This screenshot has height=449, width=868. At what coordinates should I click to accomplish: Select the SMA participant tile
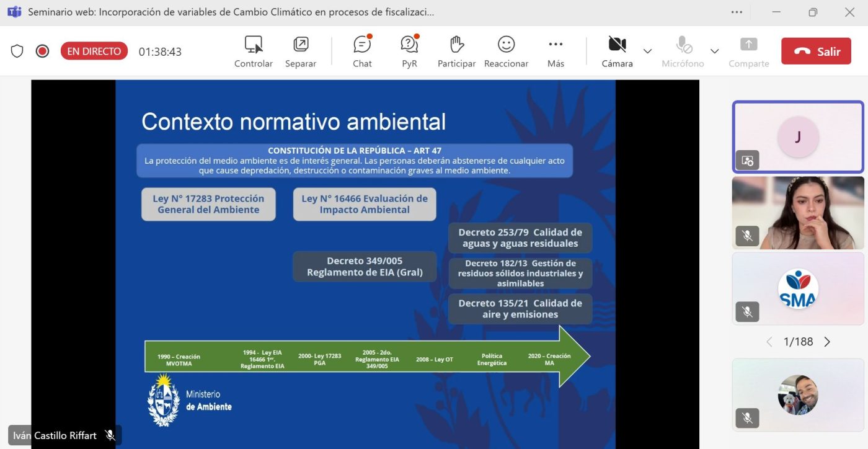[x=798, y=288]
